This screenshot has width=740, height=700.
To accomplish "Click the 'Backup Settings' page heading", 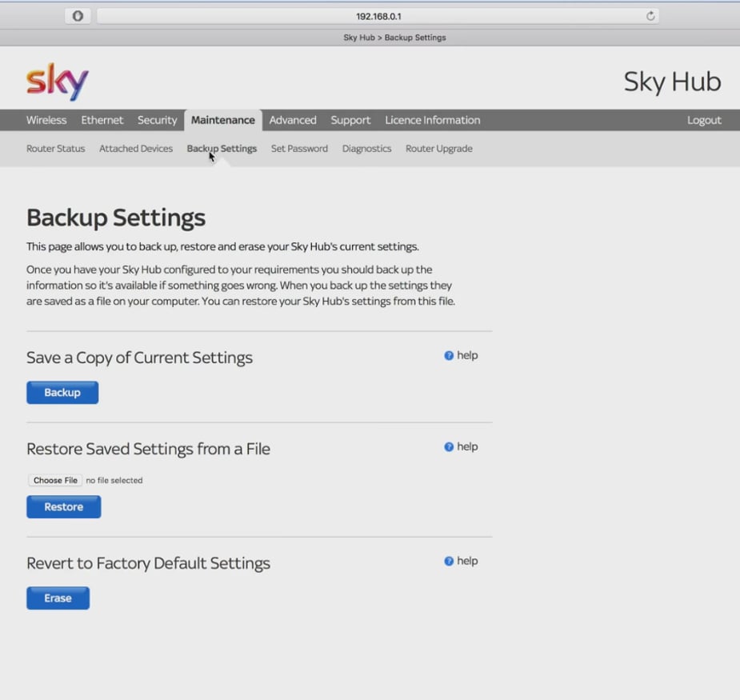I will (116, 218).
